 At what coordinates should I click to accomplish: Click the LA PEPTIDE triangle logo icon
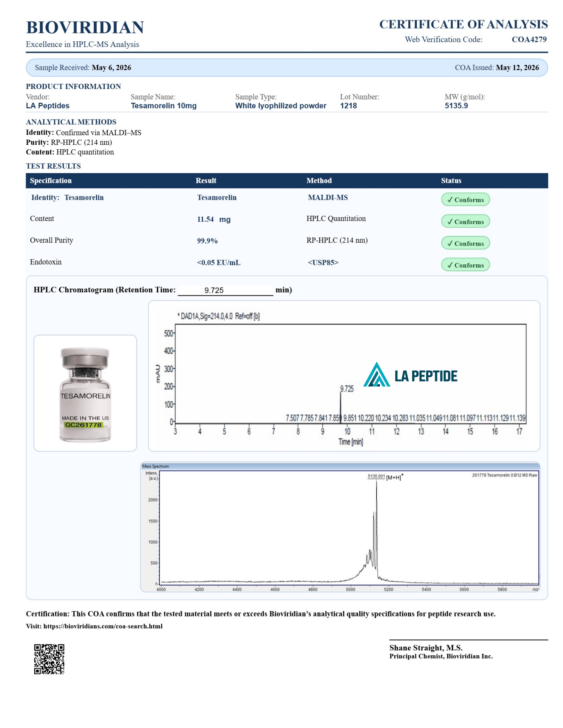pos(377,375)
